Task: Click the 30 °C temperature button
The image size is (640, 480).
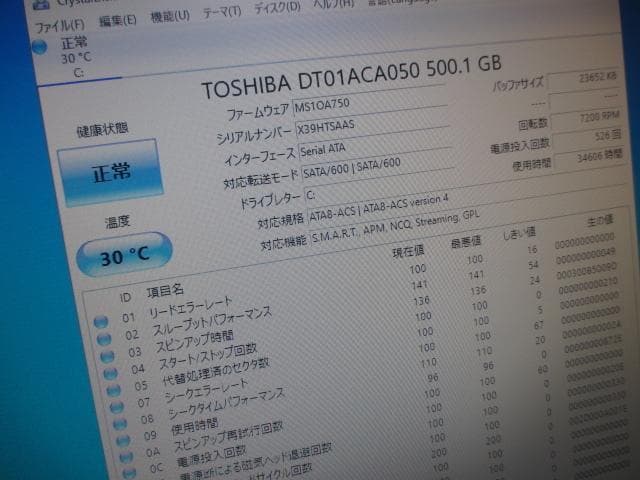Action: 124,255
